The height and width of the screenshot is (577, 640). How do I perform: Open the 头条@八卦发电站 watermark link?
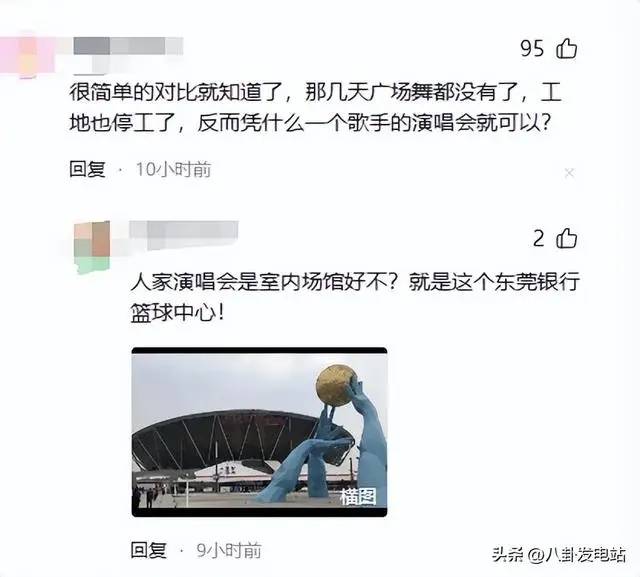[559, 555]
